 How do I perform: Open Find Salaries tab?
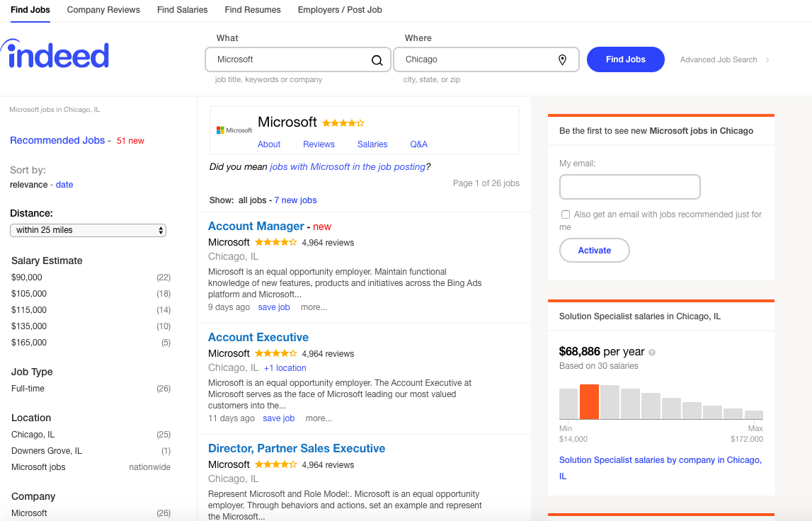pyautogui.click(x=182, y=10)
